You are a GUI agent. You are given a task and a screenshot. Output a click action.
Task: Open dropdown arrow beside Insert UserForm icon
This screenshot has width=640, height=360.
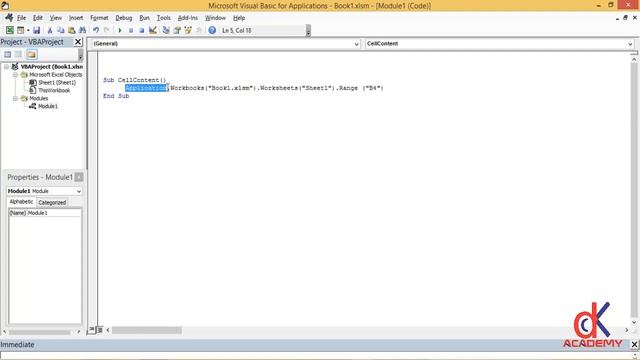(28, 30)
